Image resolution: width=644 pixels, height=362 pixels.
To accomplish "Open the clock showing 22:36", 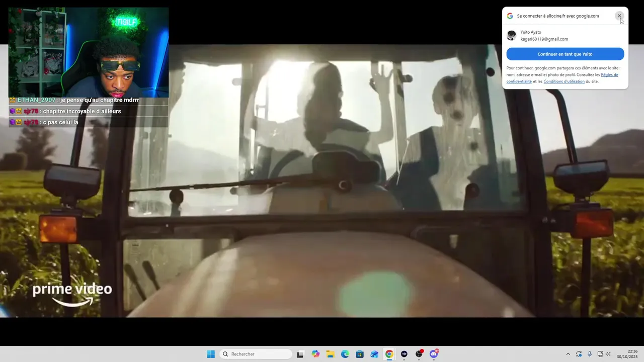I will (627, 354).
